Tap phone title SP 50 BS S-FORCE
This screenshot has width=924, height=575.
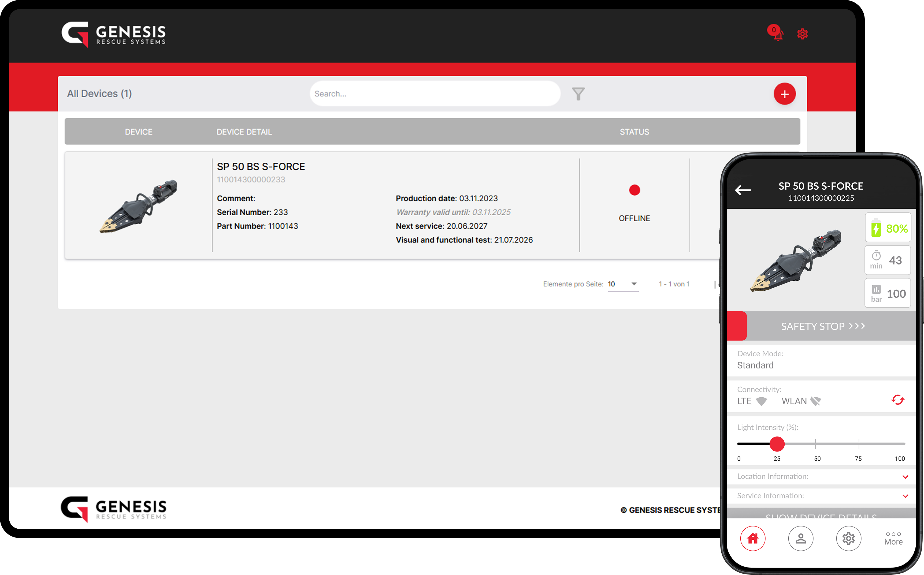[821, 186]
